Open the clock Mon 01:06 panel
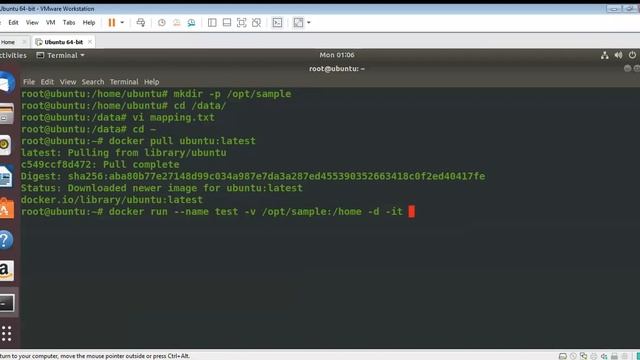640x360 pixels. [337, 55]
